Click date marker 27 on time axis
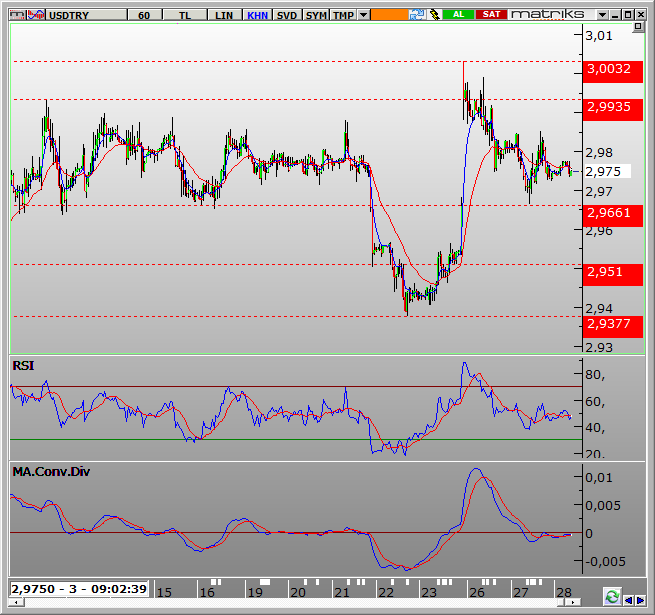The height and width of the screenshot is (615, 655). pos(520,592)
